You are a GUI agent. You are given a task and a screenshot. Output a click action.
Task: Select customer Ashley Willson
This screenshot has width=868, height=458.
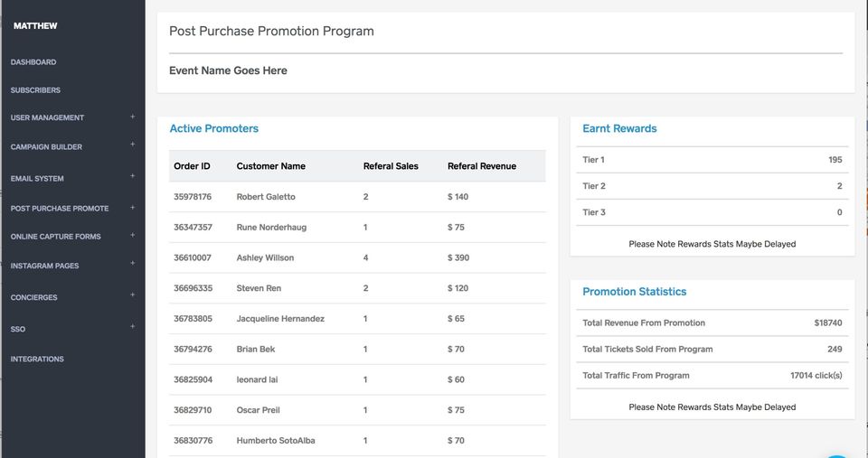[x=265, y=257]
